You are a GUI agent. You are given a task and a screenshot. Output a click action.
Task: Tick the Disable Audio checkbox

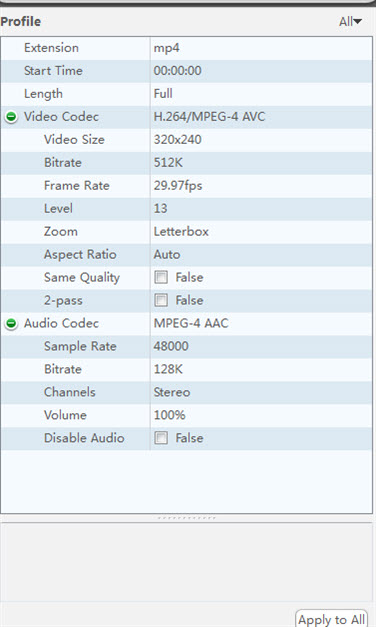(161, 438)
